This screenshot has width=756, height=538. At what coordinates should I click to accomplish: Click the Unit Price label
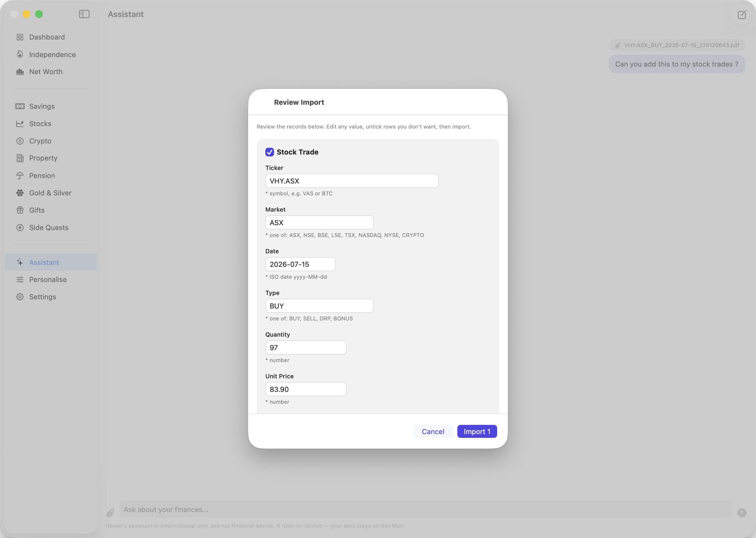pos(280,376)
